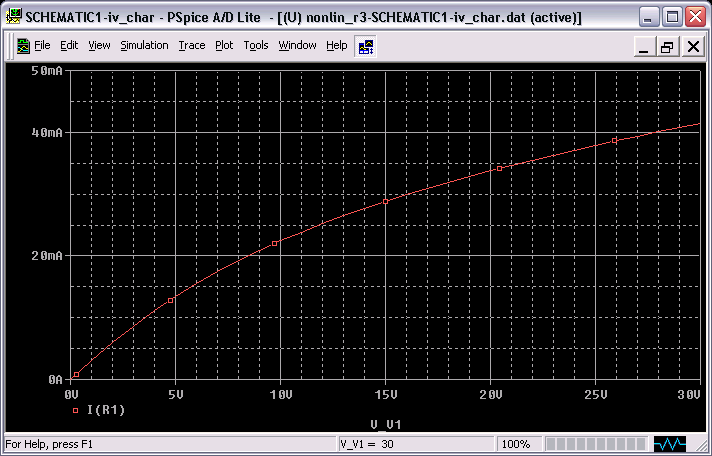The image size is (712, 456).
Task: Minimize the inner plot document window
Action: [x=643, y=47]
